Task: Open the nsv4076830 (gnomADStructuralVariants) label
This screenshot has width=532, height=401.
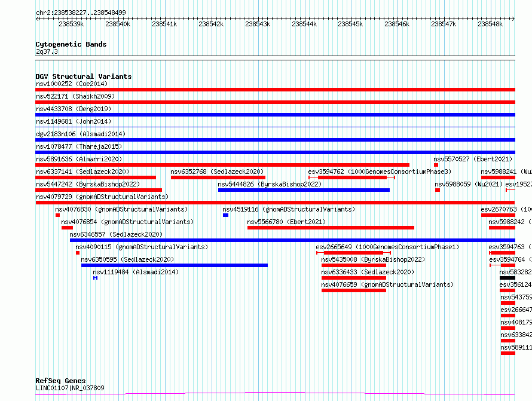Action: coord(121,209)
